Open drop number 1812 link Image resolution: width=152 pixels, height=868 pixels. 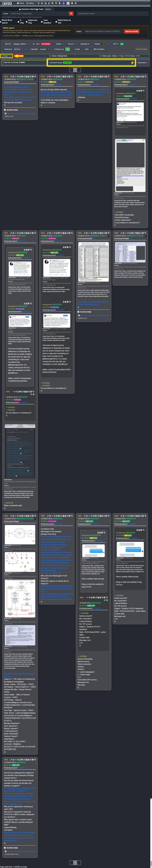pyautogui.click(x=116, y=76)
